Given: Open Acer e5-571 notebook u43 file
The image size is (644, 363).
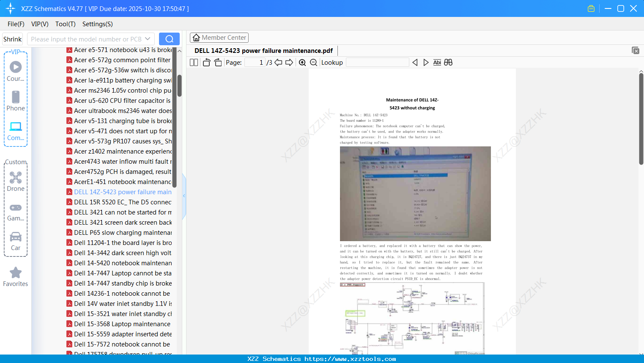Looking at the screenshot, I should pos(119,50).
